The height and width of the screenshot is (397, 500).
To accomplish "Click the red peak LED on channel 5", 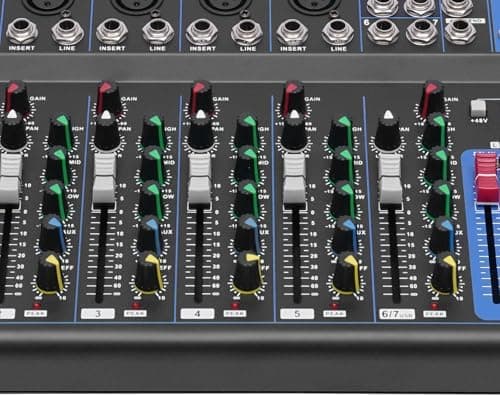I will [x=334, y=305].
